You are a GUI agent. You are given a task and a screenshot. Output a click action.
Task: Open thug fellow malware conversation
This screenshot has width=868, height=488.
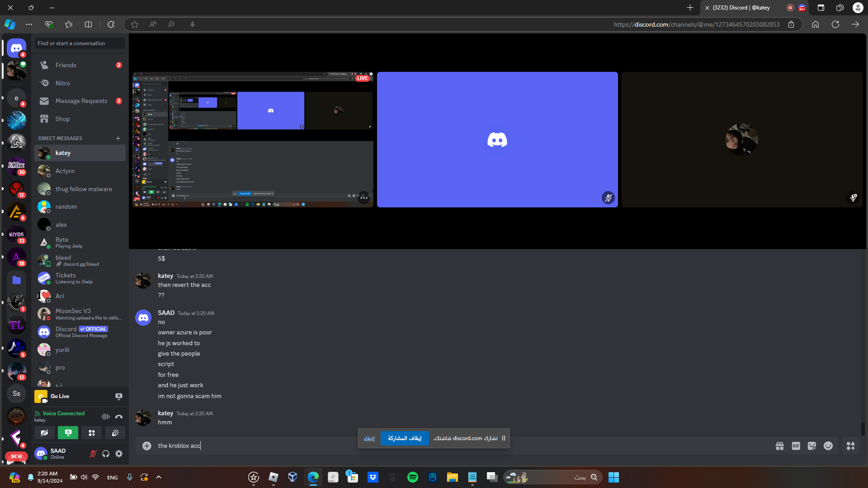click(x=80, y=189)
